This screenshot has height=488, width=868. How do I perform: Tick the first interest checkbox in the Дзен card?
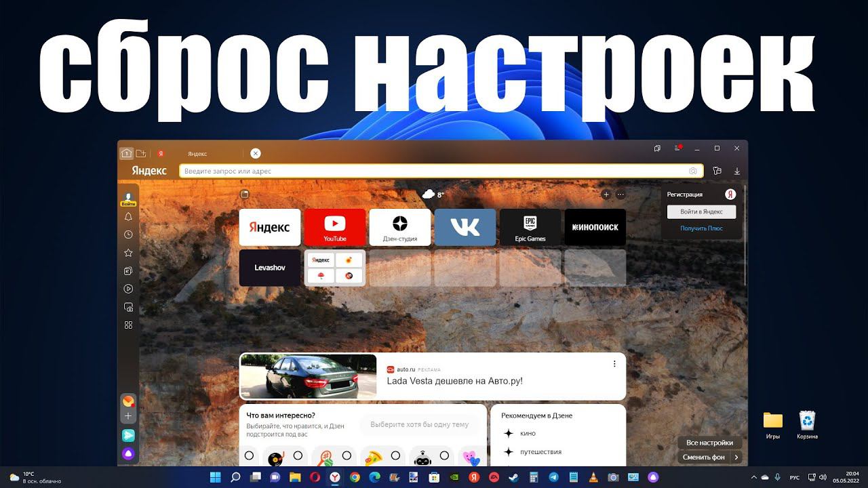click(249, 455)
